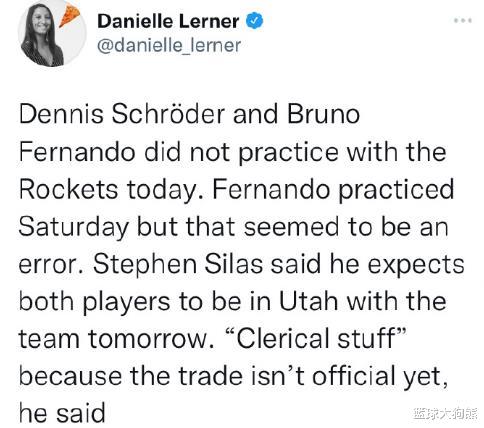Click the word Saturday in tweet text
This screenshot has height=428, width=484.
pos(73,228)
